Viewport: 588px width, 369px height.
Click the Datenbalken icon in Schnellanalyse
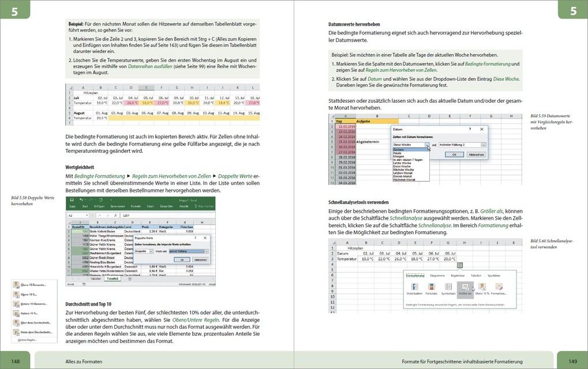(415, 287)
